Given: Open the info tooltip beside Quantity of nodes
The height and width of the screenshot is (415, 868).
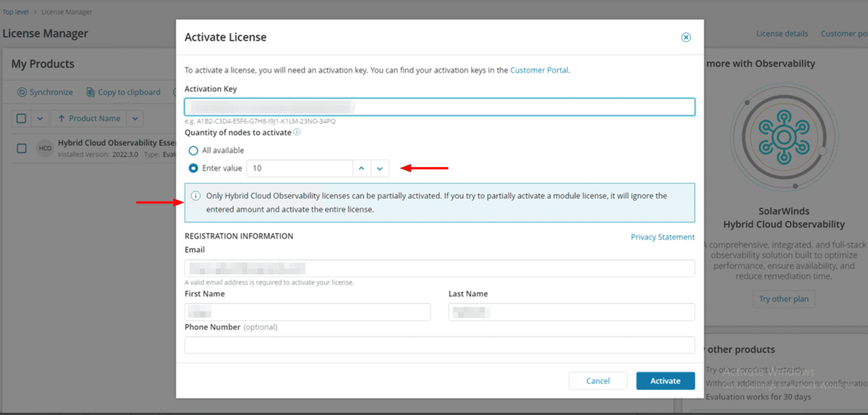Looking at the screenshot, I should point(296,132).
